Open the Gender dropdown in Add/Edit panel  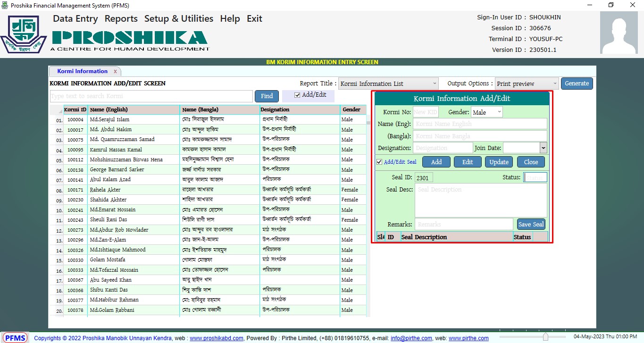[x=487, y=112]
